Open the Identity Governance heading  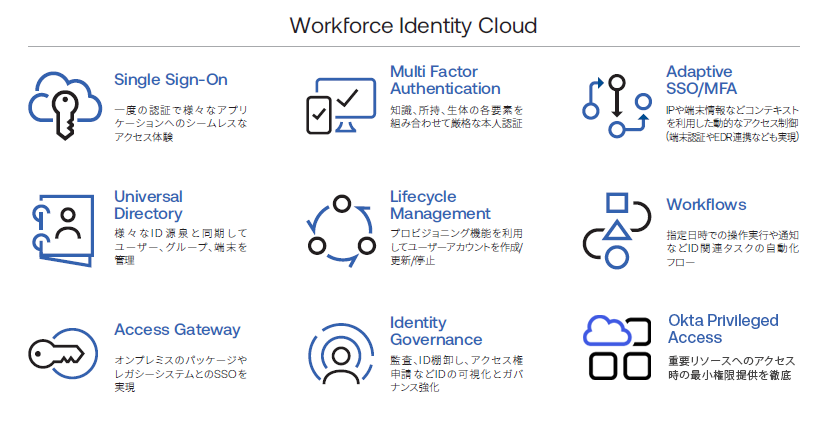[436, 331]
